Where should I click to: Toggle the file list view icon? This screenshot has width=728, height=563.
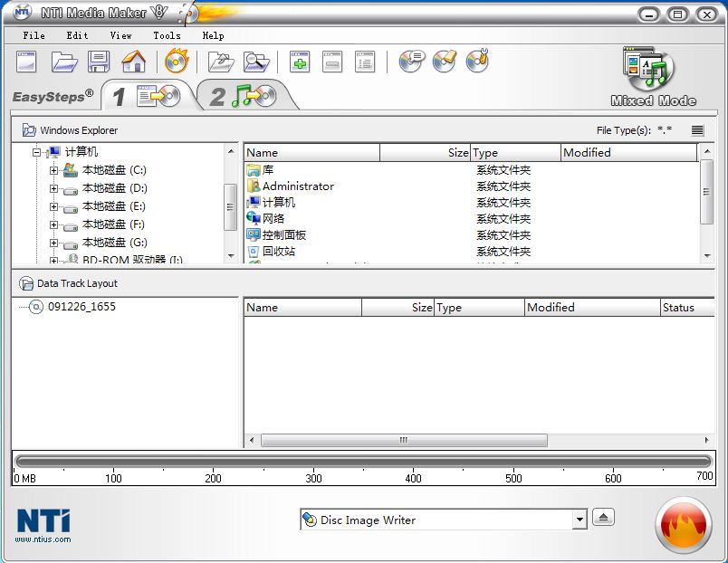coord(697,130)
